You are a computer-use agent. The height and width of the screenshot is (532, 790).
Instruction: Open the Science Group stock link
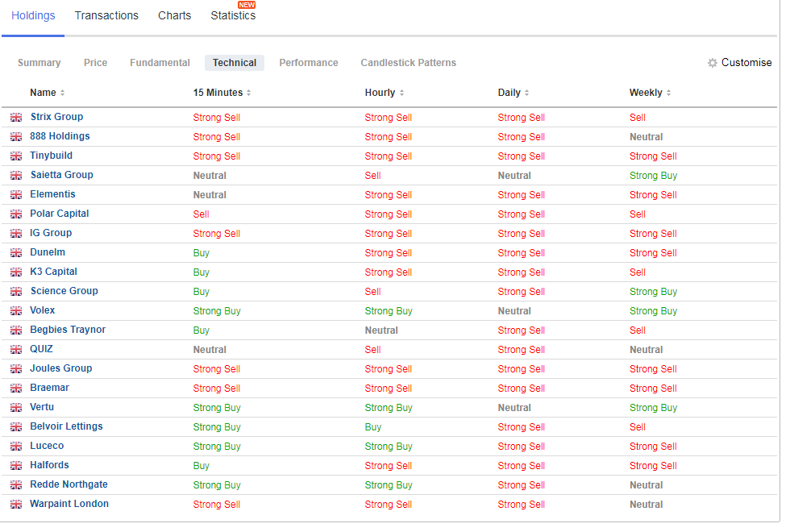64,291
